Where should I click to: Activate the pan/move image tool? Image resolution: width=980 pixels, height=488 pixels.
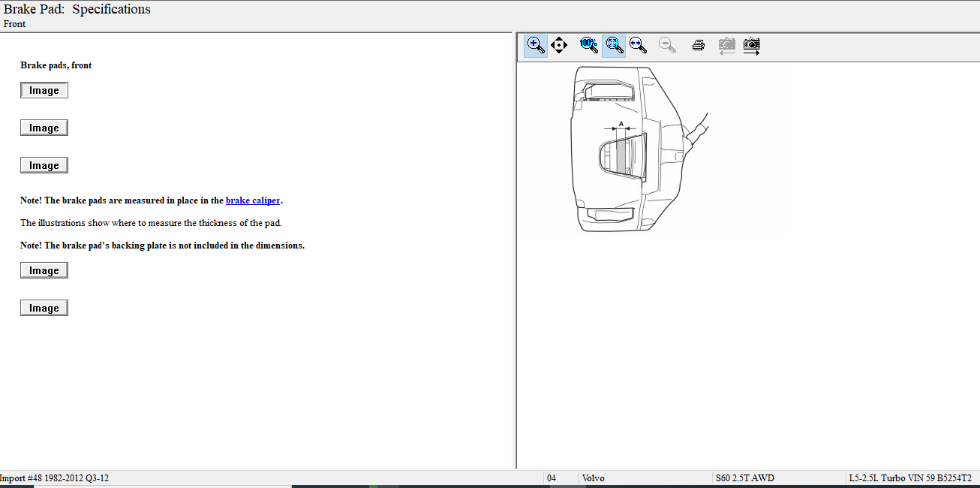(559, 45)
